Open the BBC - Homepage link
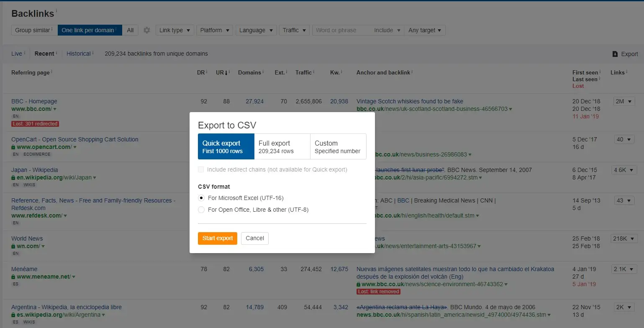The height and width of the screenshot is (328, 644). [x=34, y=101]
